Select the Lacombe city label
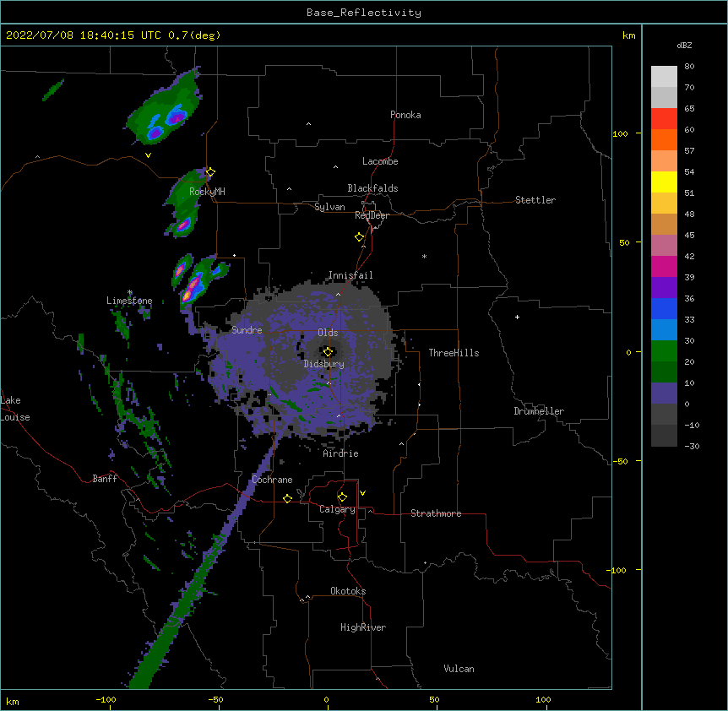 [x=380, y=161]
